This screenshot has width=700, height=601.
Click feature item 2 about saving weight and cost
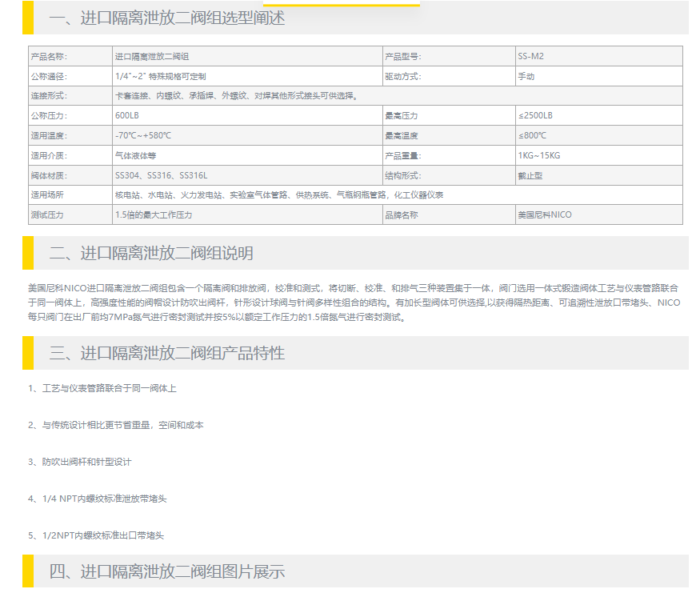[x=115, y=425]
